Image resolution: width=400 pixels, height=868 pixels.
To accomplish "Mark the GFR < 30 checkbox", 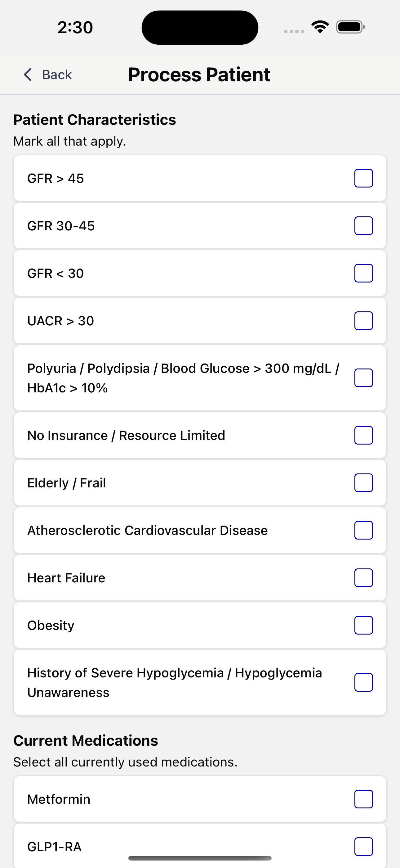I will coord(364,273).
